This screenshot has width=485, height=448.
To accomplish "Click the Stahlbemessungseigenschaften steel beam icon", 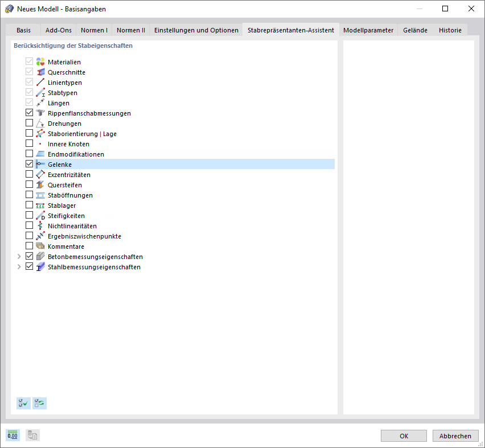I will tap(40, 266).
